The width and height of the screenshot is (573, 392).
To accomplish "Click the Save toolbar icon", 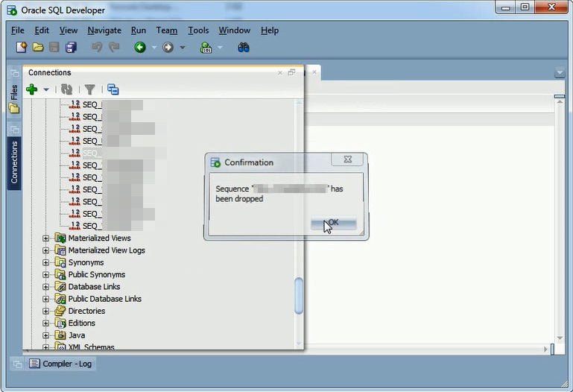I will click(x=54, y=47).
